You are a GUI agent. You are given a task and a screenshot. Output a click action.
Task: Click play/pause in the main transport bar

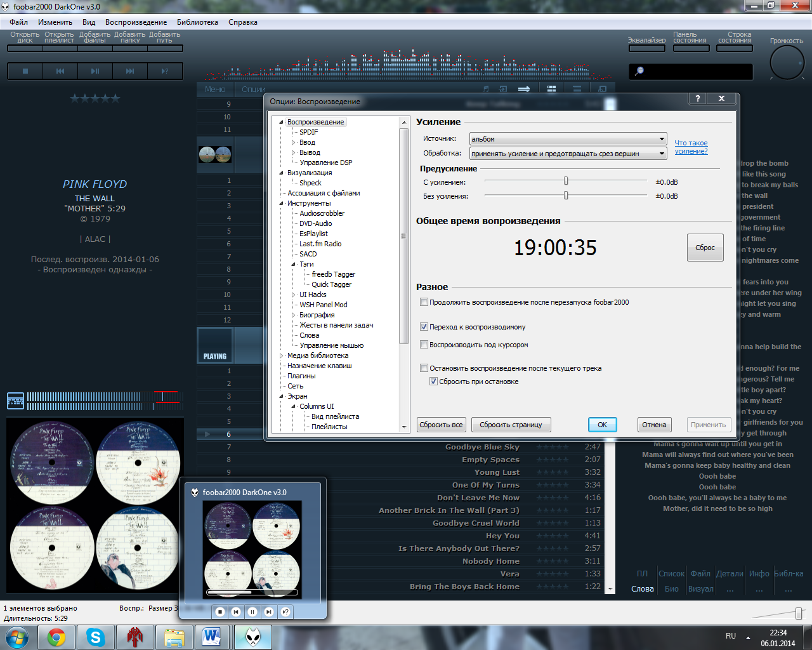click(x=95, y=71)
